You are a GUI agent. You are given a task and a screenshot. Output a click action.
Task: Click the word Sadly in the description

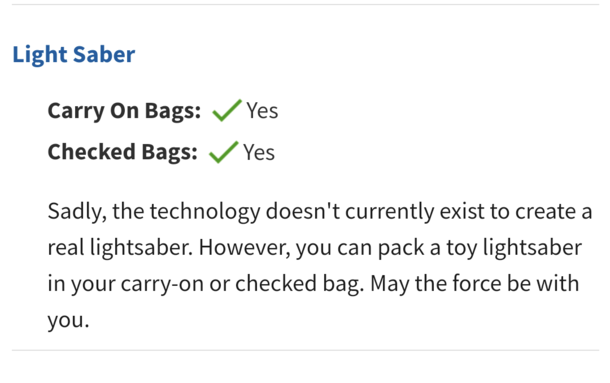pyautogui.click(x=77, y=212)
